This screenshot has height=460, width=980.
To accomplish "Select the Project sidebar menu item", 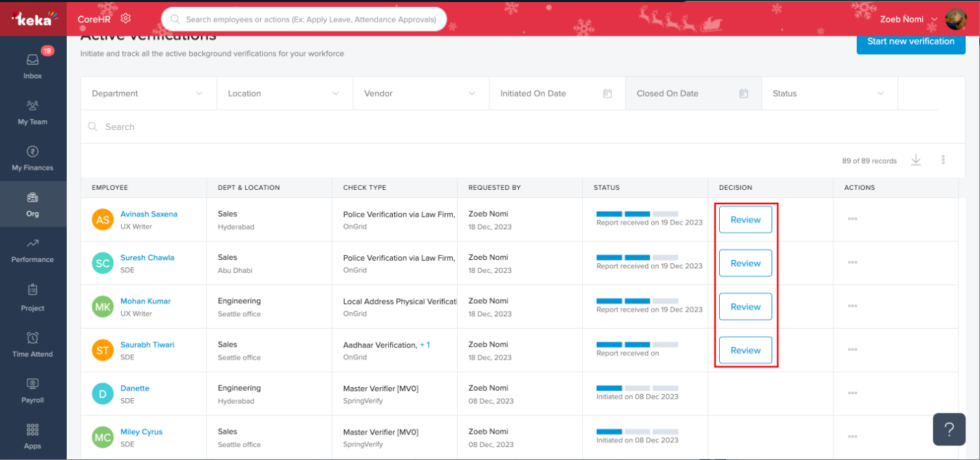I will coord(32,296).
